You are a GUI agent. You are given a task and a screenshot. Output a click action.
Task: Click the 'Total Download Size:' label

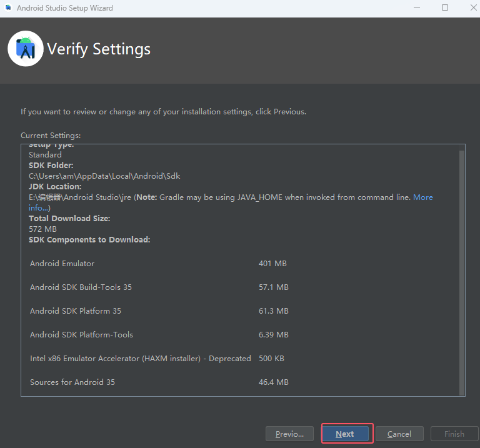point(69,219)
